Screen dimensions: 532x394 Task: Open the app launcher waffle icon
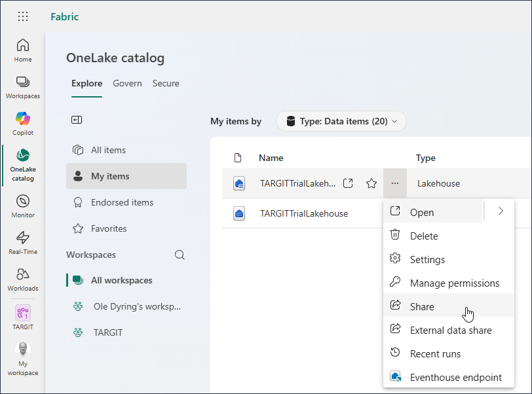click(x=23, y=17)
